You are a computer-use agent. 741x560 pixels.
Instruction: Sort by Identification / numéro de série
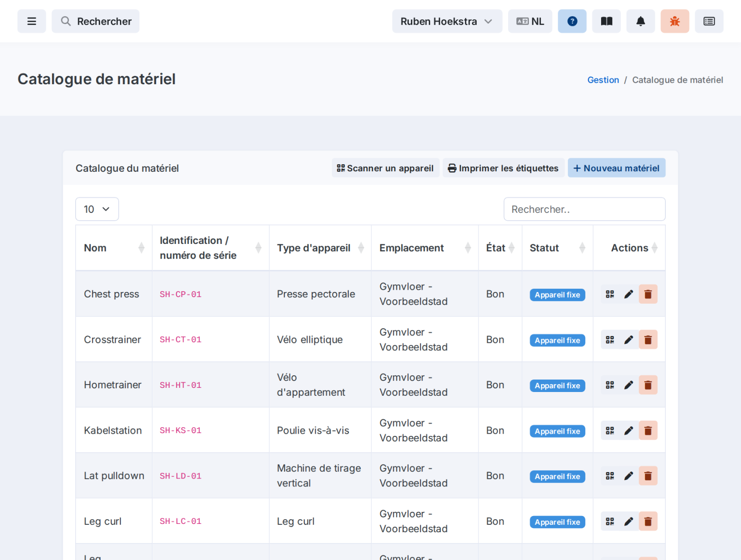pos(211,248)
